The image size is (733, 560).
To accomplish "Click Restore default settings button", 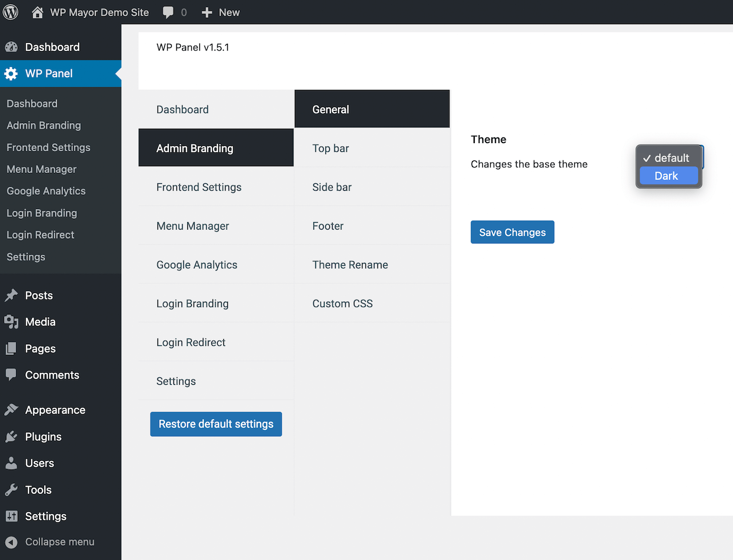I will pyautogui.click(x=216, y=424).
